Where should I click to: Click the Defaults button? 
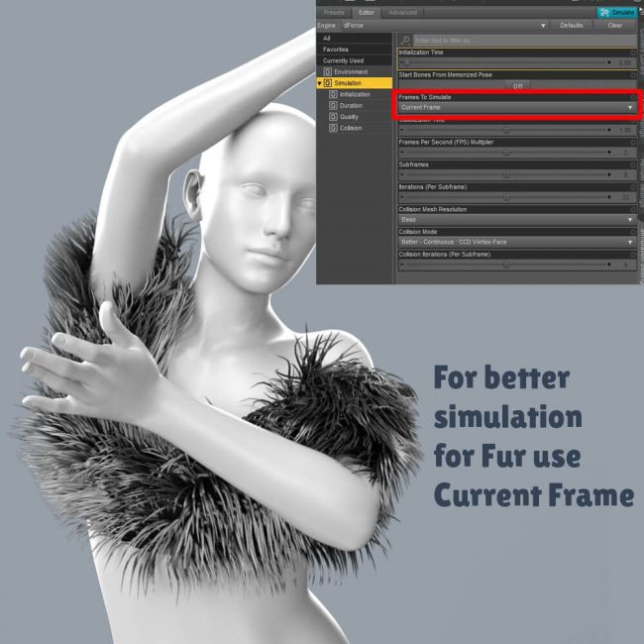coord(571,25)
